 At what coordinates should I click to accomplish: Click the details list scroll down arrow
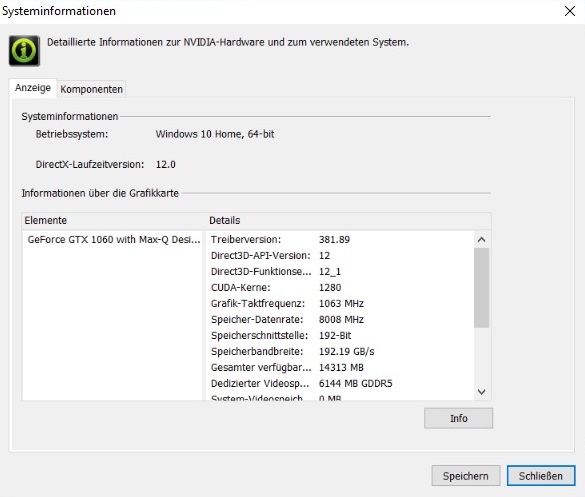pos(482,392)
